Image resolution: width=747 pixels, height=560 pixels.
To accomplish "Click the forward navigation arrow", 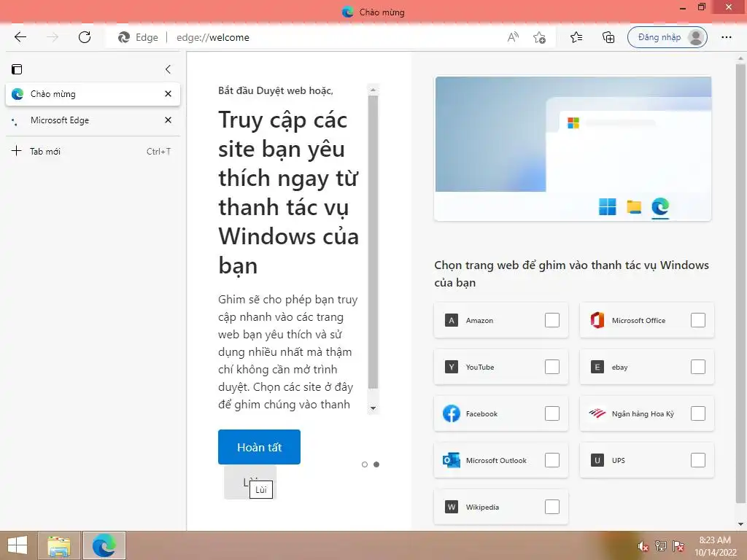I will (x=53, y=37).
